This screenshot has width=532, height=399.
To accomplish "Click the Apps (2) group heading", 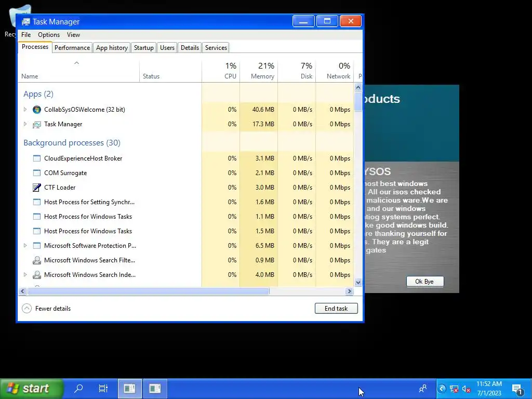I will coord(38,94).
